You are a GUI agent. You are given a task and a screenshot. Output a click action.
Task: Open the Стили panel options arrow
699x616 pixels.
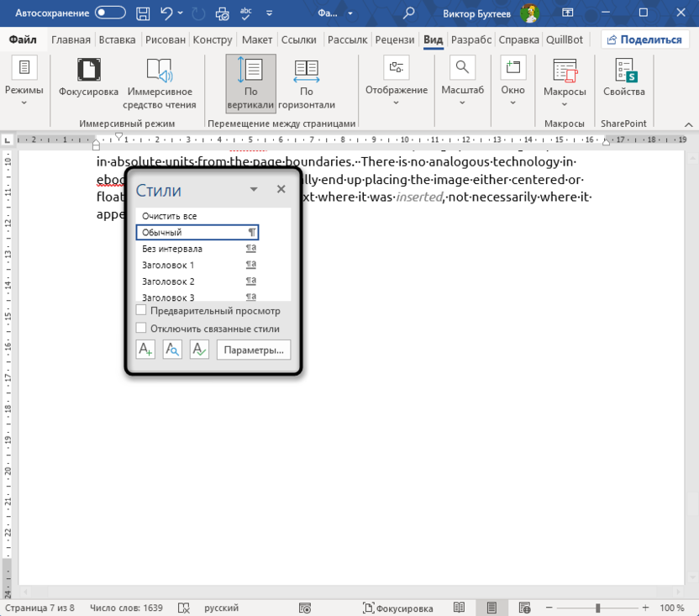point(254,190)
